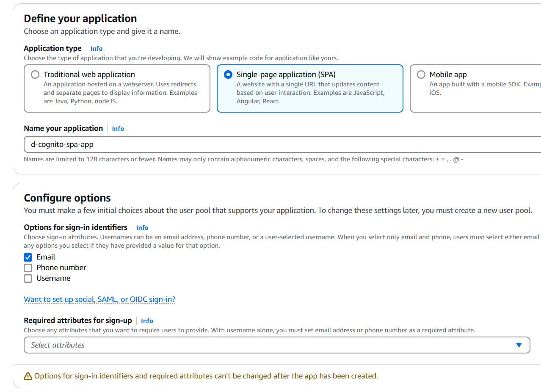Click the Traditional web application card description

pos(120,93)
